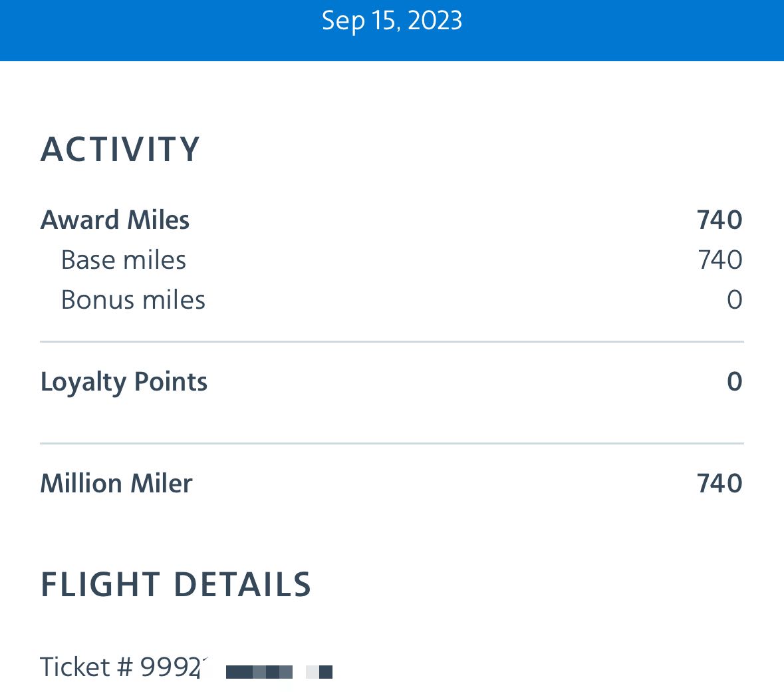
Task: Click the small pixelated block ending the ticket number
Action: coord(320,672)
